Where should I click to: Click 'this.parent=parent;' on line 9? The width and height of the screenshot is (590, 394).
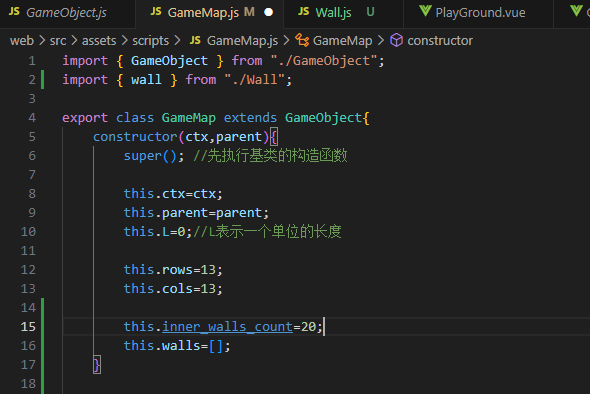click(196, 213)
